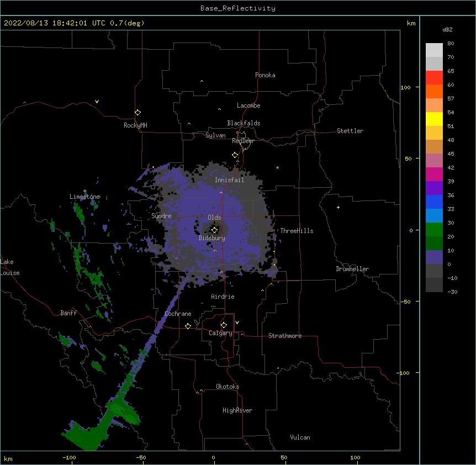Select the Okotoks label

[228, 387]
